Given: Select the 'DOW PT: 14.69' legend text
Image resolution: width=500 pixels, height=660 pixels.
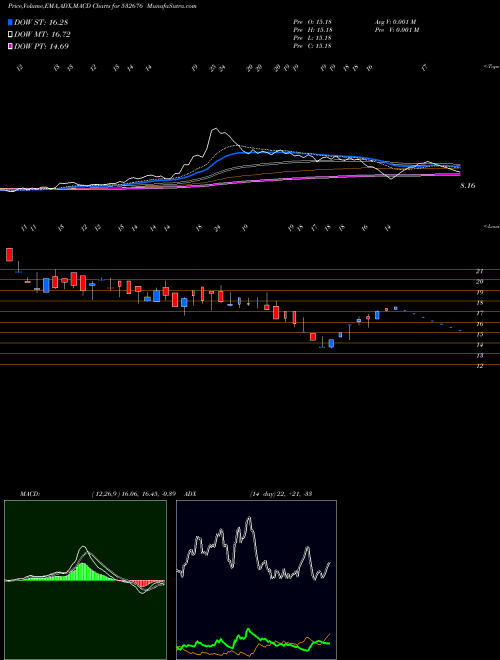Looking at the screenshot, I should point(41,47).
